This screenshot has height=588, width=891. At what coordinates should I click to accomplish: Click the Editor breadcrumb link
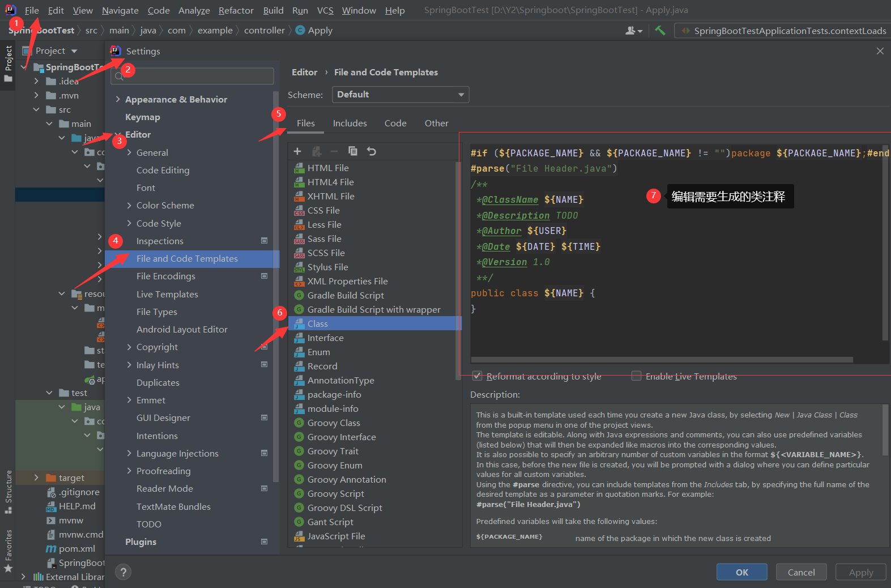coord(304,72)
